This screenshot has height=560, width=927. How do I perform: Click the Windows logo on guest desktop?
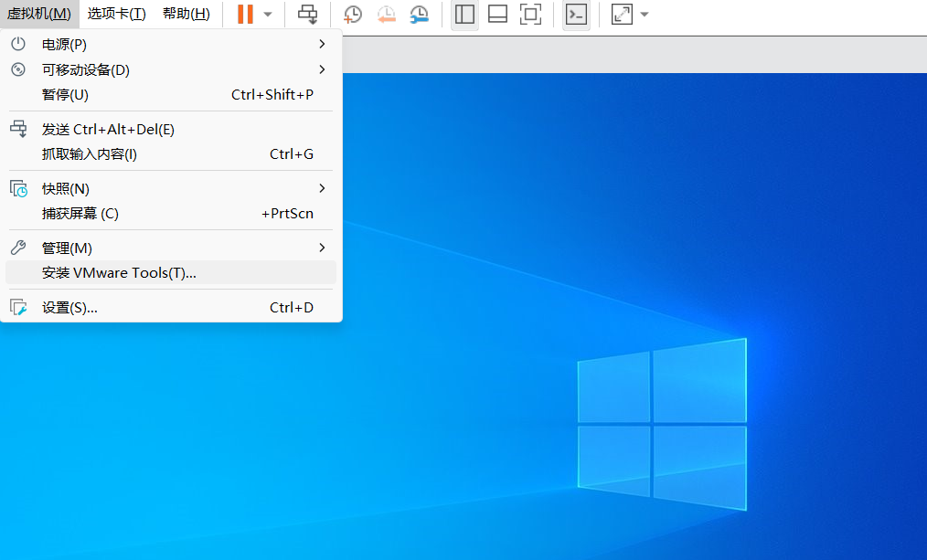662,424
